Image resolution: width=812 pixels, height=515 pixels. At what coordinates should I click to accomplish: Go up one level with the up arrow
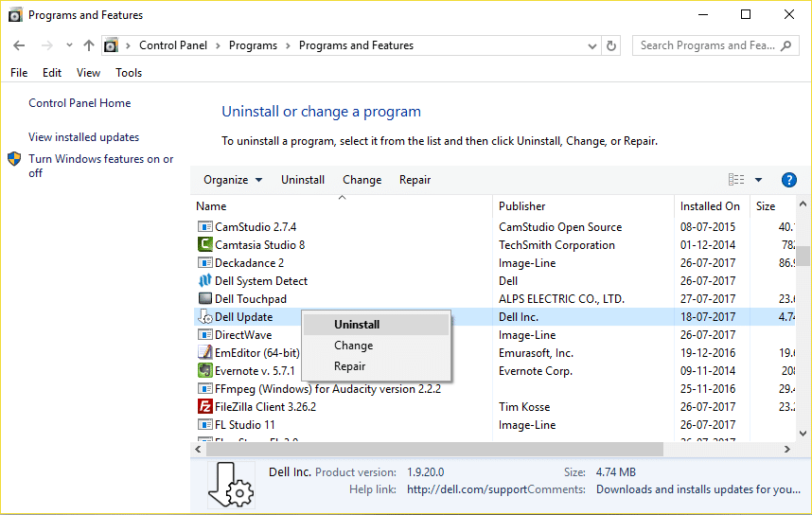[89, 45]
